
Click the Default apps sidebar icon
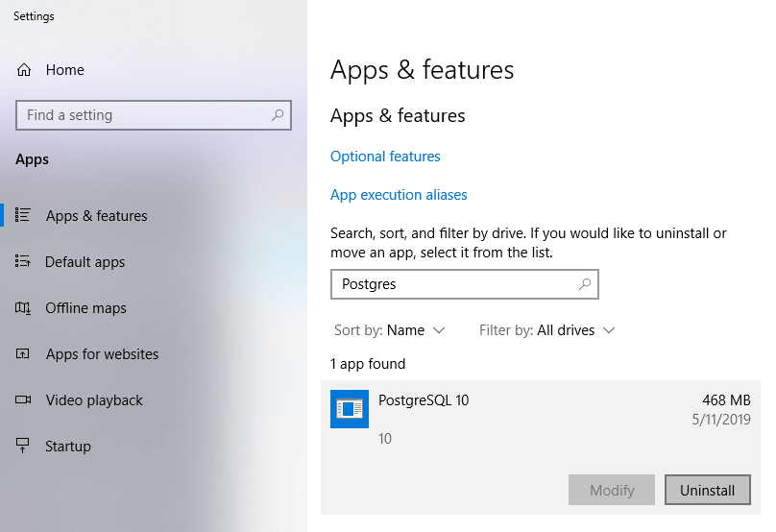pyautogui.click(x=23, y=261)
